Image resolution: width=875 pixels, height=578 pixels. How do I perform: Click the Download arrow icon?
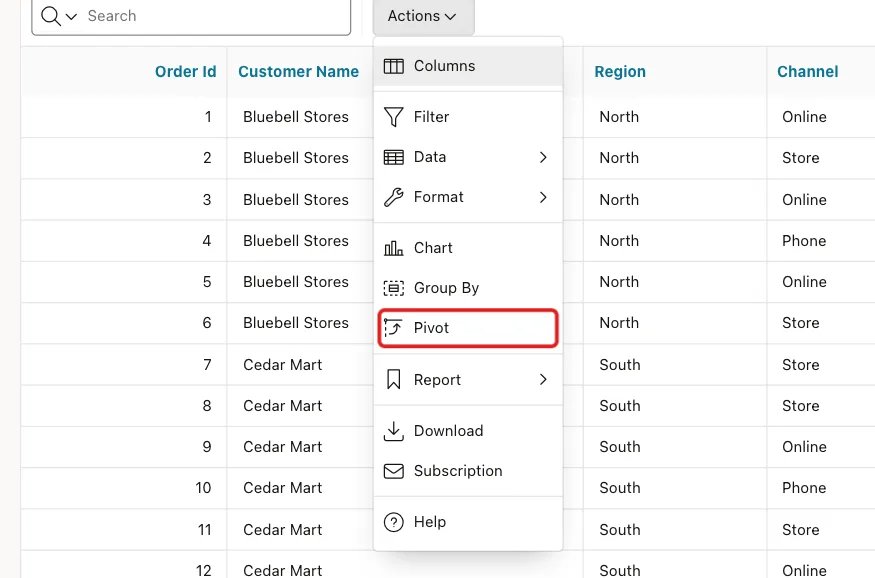(x=393, y=431)
